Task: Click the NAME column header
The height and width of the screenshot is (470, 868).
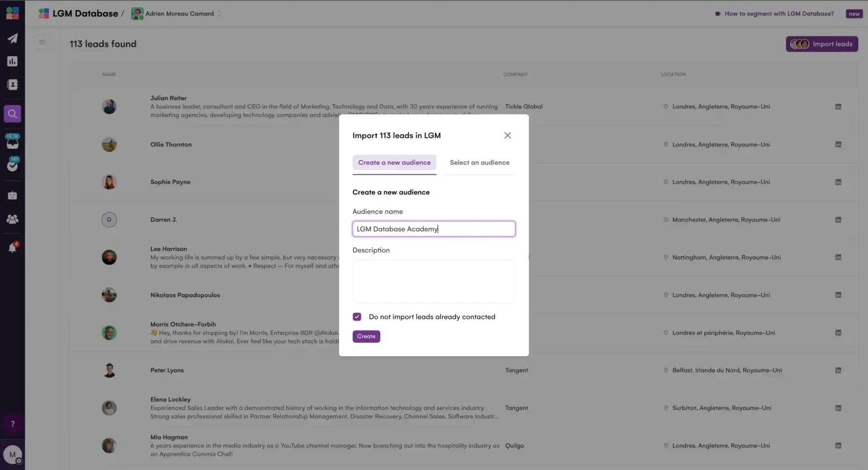Action: click(x=109, y=74)
